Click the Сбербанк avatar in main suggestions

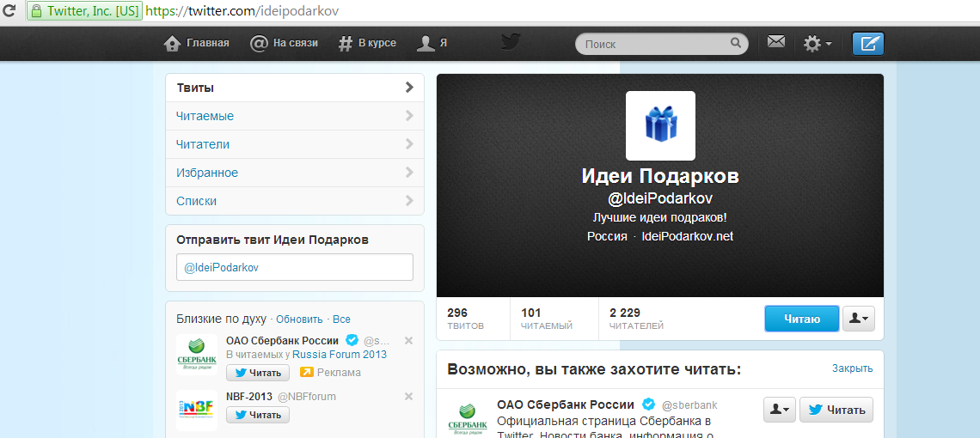tap(468, 418)
